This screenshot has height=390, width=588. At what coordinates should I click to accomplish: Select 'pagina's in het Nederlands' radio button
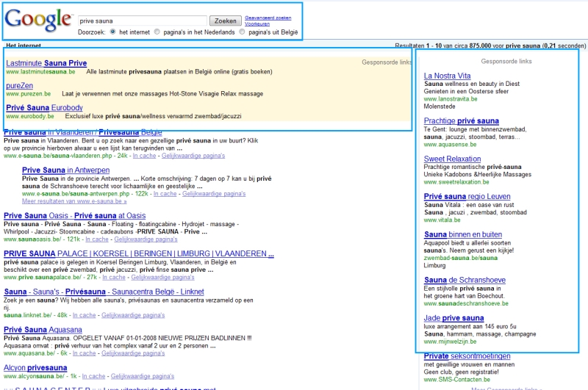point(157,32)
